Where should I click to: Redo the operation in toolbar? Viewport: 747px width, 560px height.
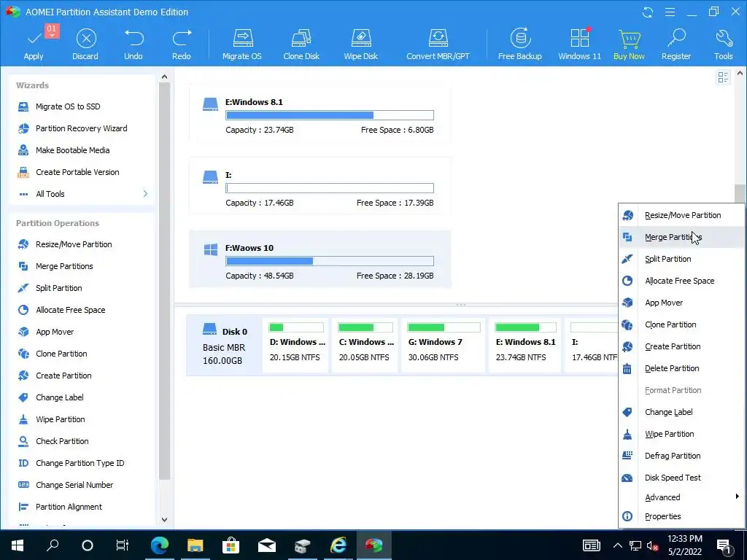pos(182,44)
